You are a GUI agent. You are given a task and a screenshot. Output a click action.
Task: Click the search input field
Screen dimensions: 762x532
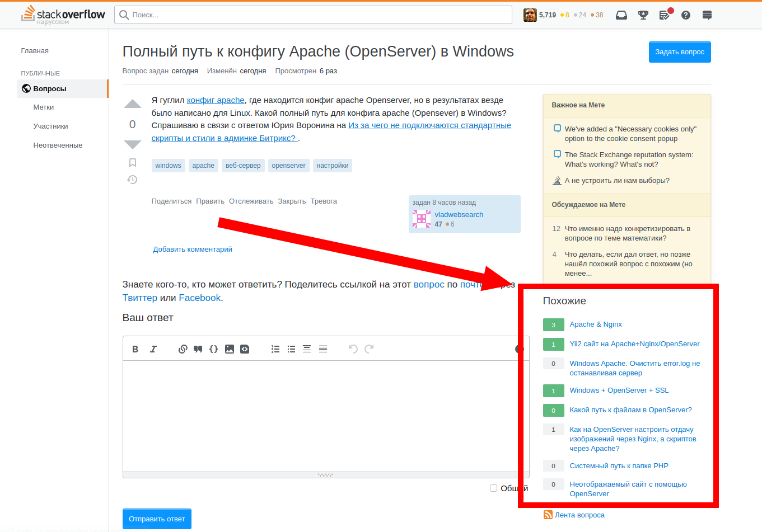pos(313,15)
